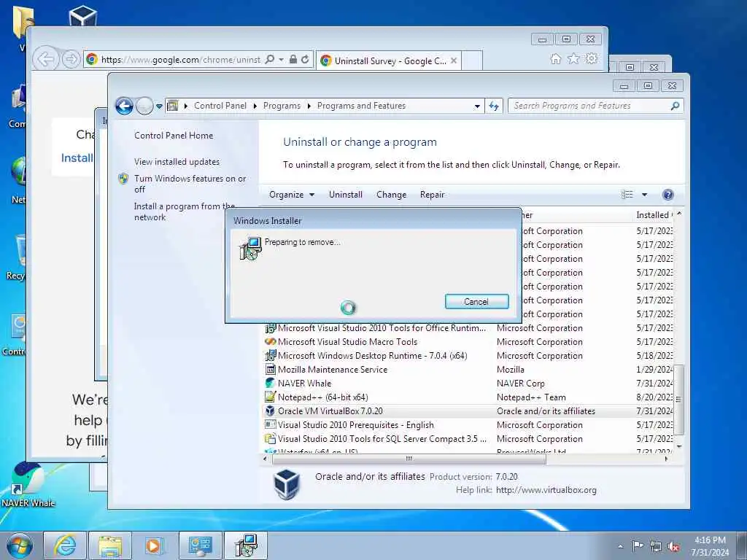Click the VirtualBox cube icon in list
Viewport: 747px width, 560px height.
[270, 411]
